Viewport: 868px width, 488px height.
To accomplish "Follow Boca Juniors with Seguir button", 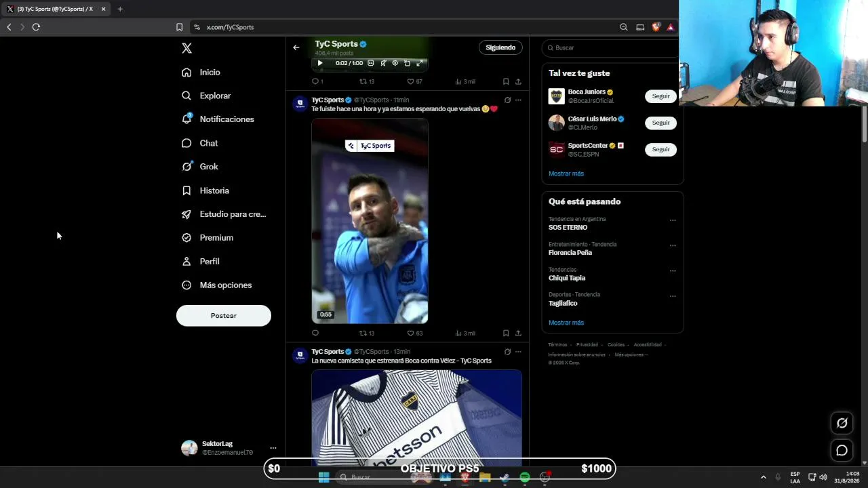I will [660, 96].
